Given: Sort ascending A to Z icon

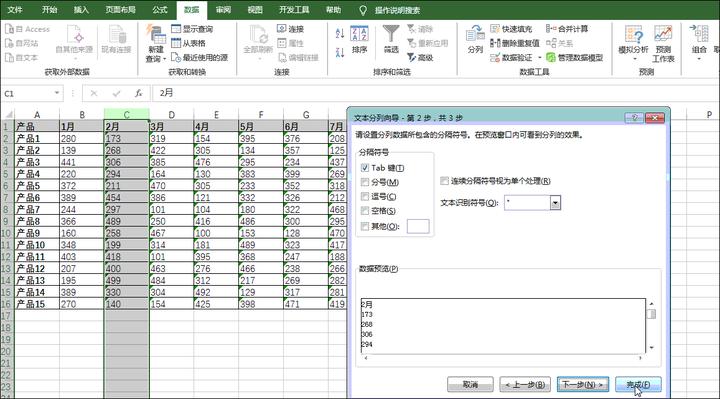Looking at the screenshot, I should 340,33.
